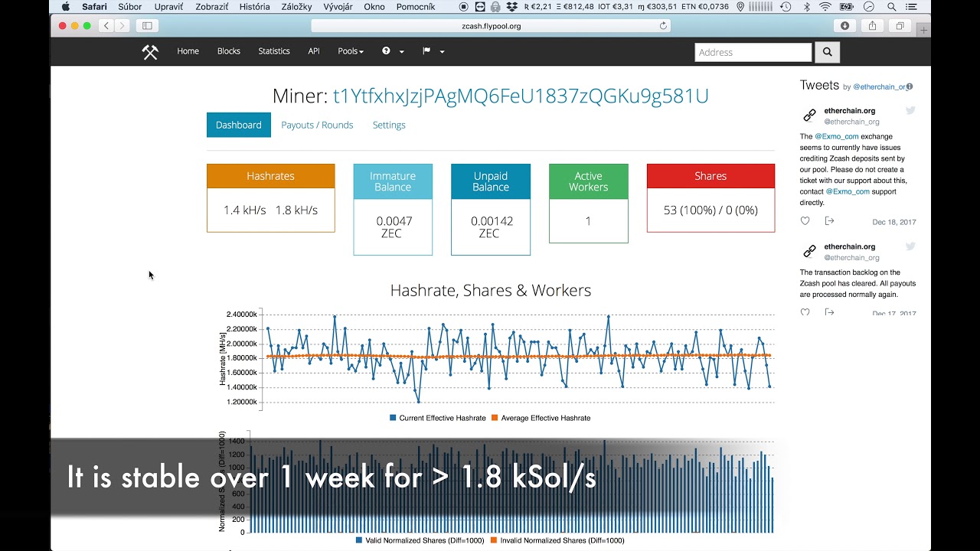This screenshot has width=980, height=551.
Task: Open Notification Center from the menu bar
Action: point(911,7)
